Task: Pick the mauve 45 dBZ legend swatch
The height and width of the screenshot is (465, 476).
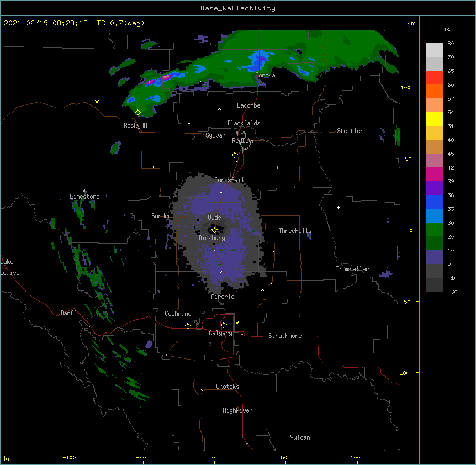Action: point(434,161)
